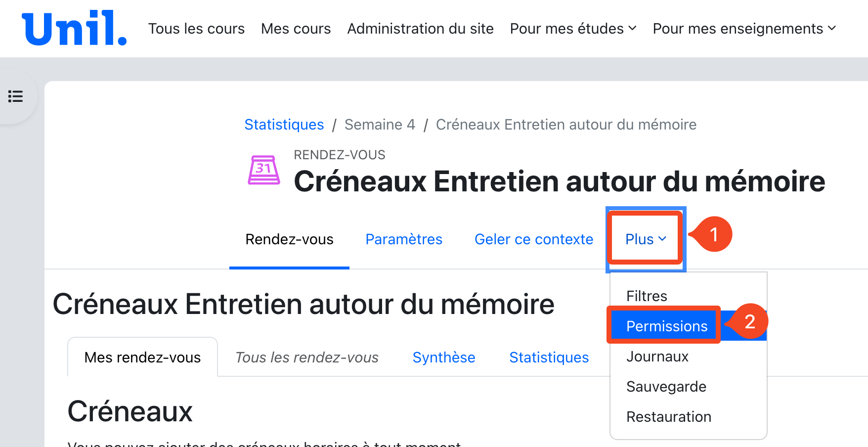The image size is (868, 447).
Task: Expand the Pour mes enseignements menu
Action: click(744, 29)
